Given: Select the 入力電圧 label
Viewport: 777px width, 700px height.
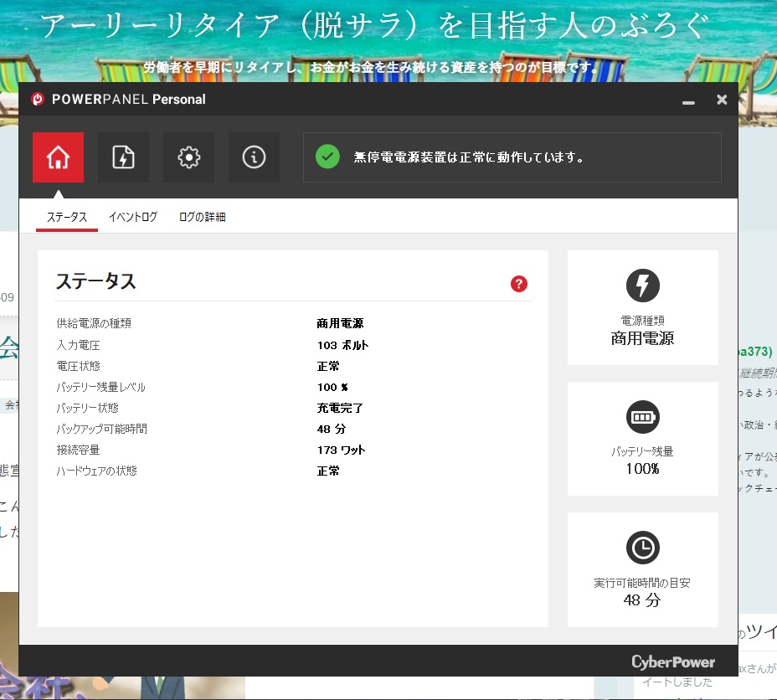Looking at the screenshot, I should click(x=79, y=345).
